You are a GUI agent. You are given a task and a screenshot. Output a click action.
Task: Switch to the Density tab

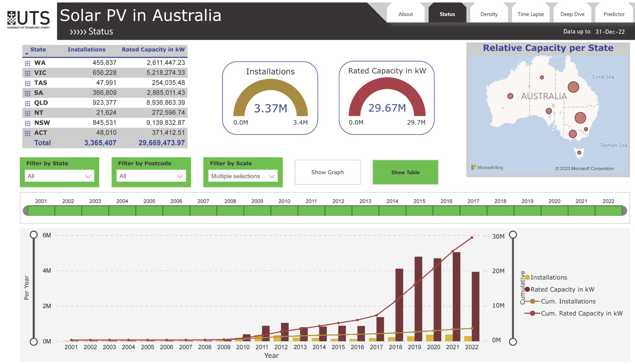(489, 14)
